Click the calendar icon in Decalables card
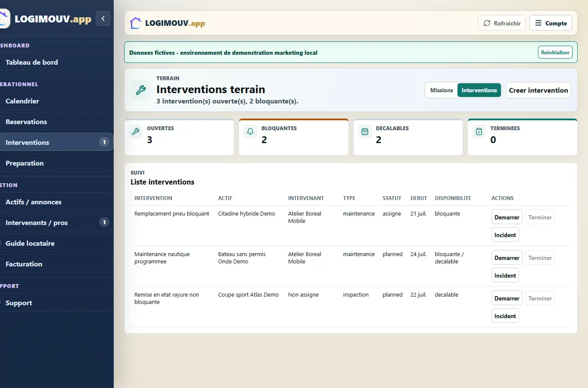This screenshot has height=388, width=588. click(x=365, y=132)
